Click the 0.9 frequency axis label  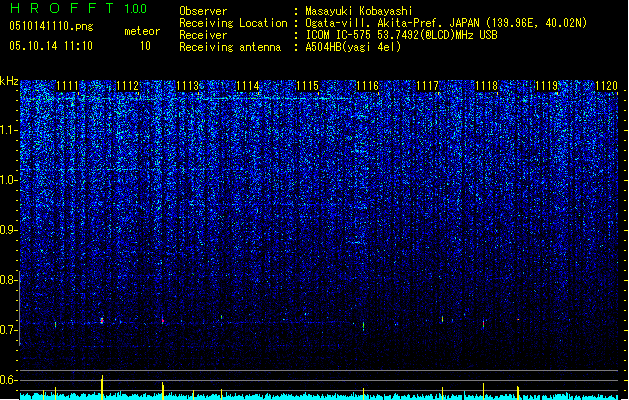[9, 230]
